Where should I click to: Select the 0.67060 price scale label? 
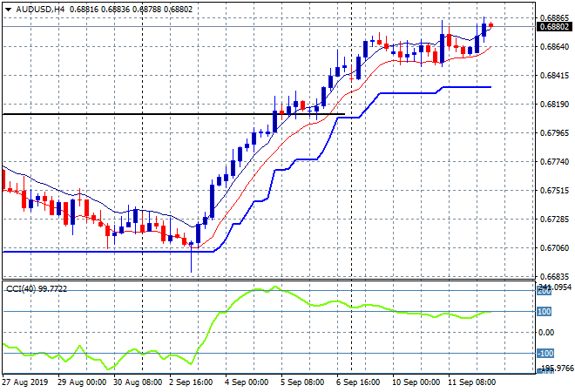click(554, 248)
